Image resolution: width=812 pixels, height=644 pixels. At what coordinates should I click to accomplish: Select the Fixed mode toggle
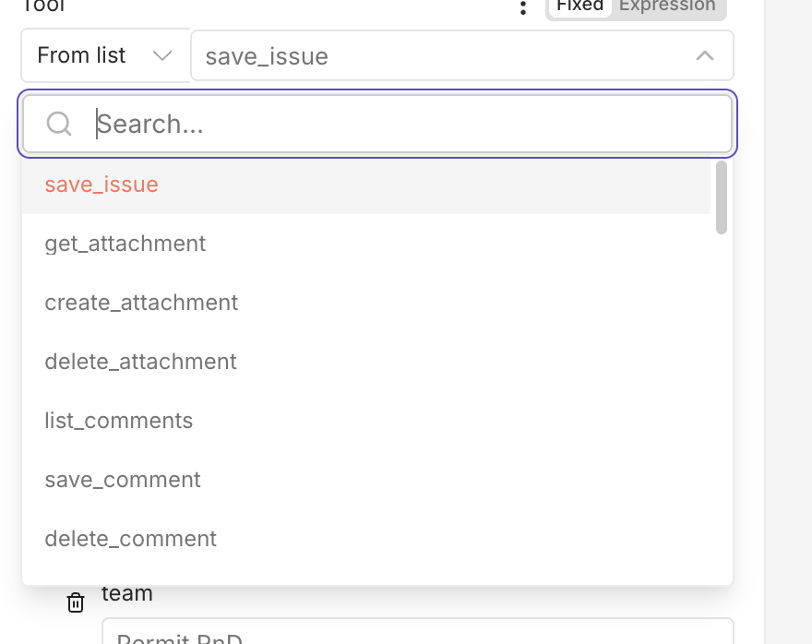click(579, 6)
